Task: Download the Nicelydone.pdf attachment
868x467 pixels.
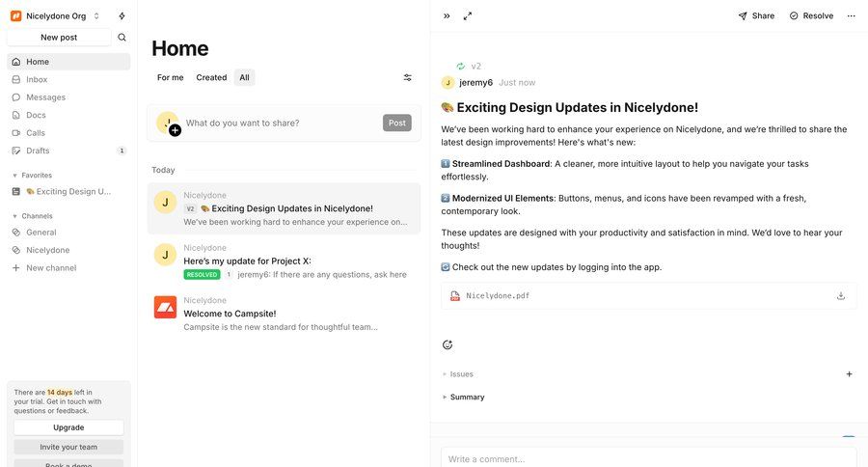Action: click(841, 296)
